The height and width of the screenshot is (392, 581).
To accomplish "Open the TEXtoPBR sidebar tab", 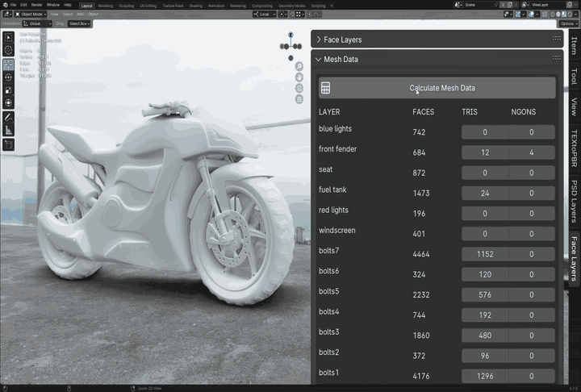I will click(574, 148).
